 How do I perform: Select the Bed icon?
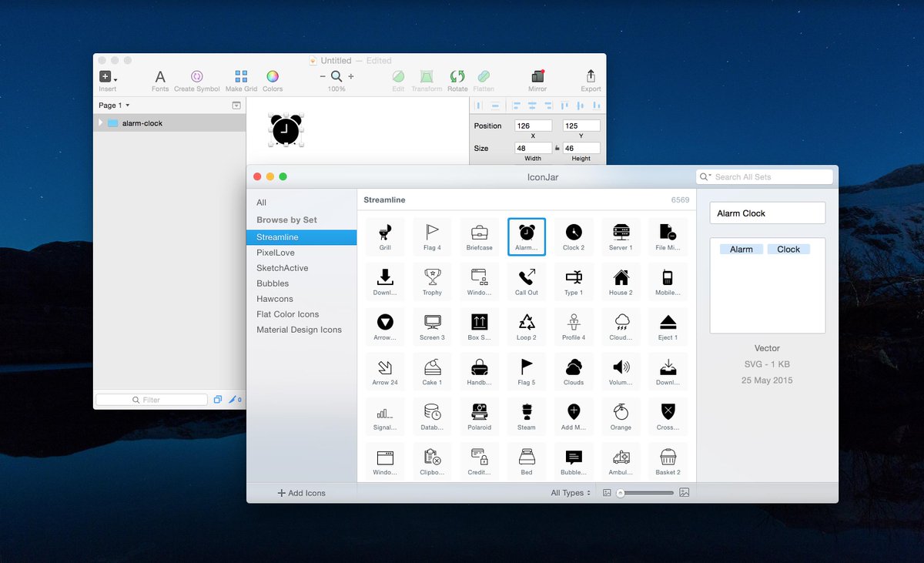pos(527,461)
